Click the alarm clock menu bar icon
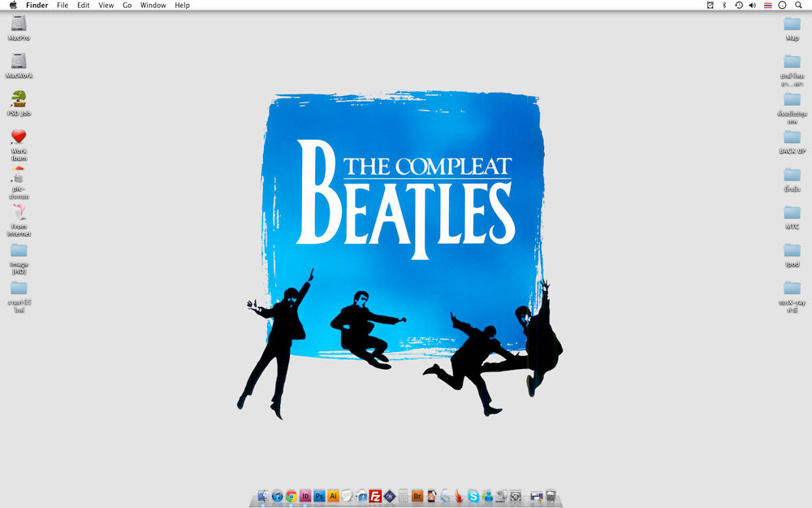The image size is (812, 508). pyautogui.click(x=710, y=5)
